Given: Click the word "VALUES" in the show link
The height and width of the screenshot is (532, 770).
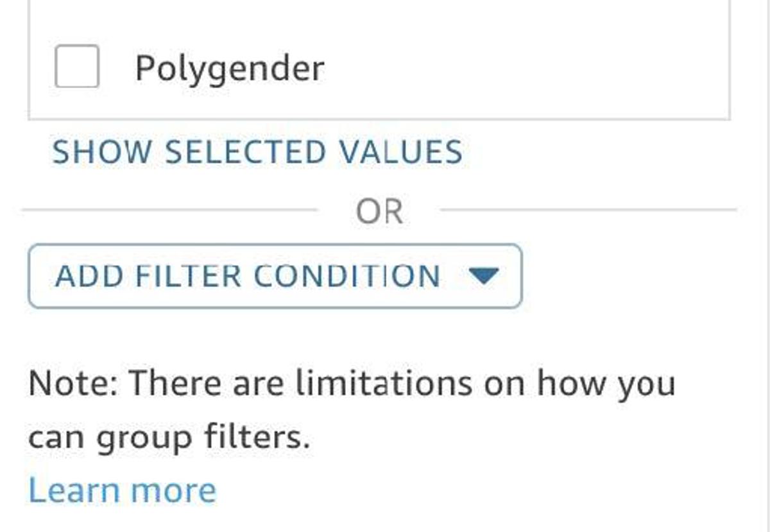Looking at the screenshot, I should click(400, 153).
